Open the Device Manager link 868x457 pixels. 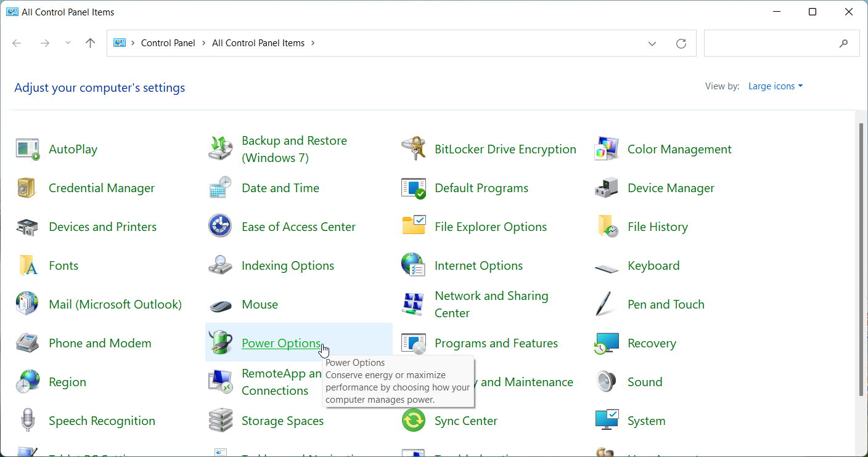(671, 188)
